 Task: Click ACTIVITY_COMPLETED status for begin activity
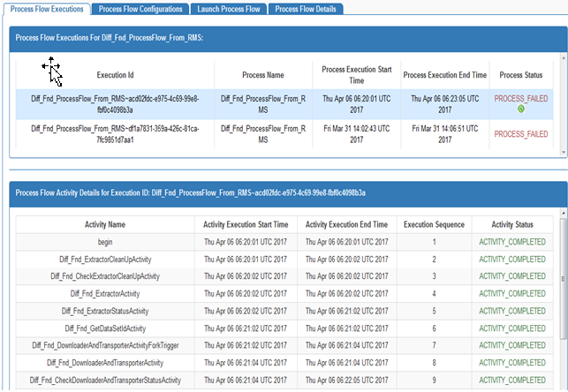(x=512, y=242)
